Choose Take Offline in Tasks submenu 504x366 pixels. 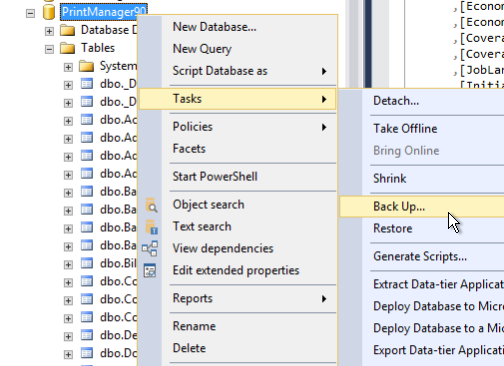422,129
